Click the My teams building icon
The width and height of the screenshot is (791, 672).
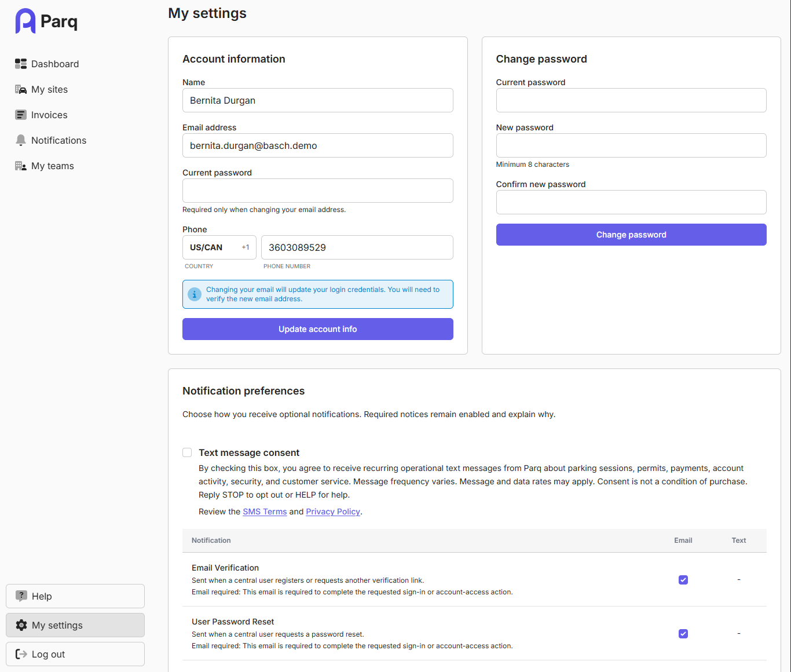tap(21, 166)
